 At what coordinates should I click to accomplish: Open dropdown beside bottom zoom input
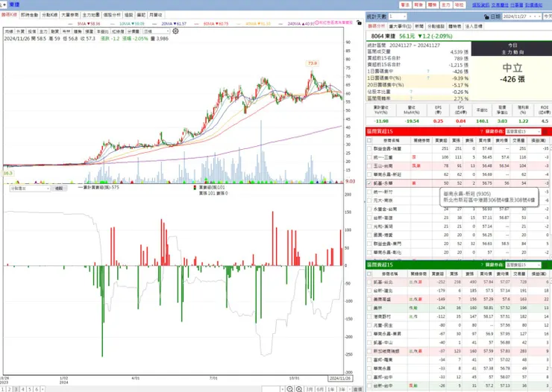(x=282, y=389)
